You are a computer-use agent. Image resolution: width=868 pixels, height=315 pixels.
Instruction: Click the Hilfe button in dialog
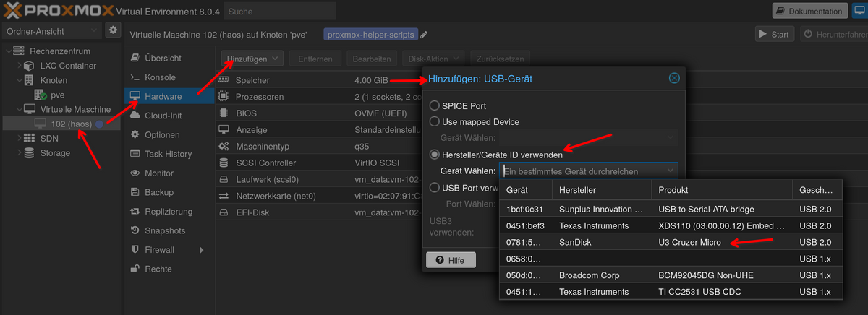click(451, 260)
